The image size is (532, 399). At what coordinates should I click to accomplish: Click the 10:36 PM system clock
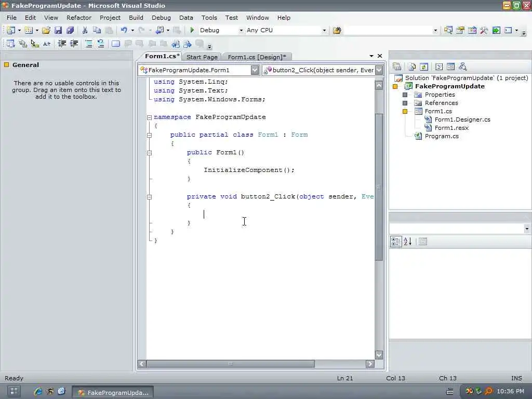[x=510, y=392]
